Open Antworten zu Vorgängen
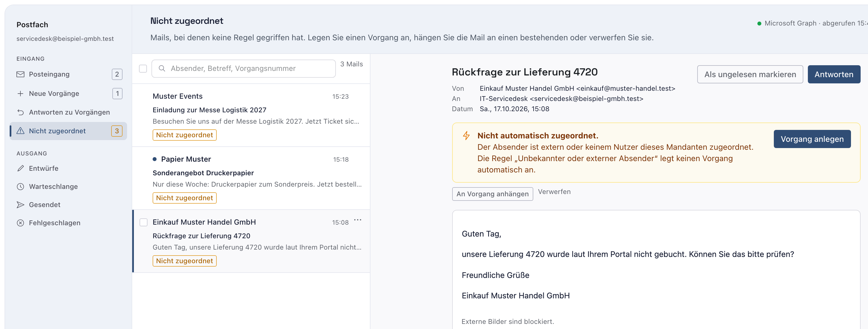The width and height of the screenshot is (868, 329). pos(68,112)
